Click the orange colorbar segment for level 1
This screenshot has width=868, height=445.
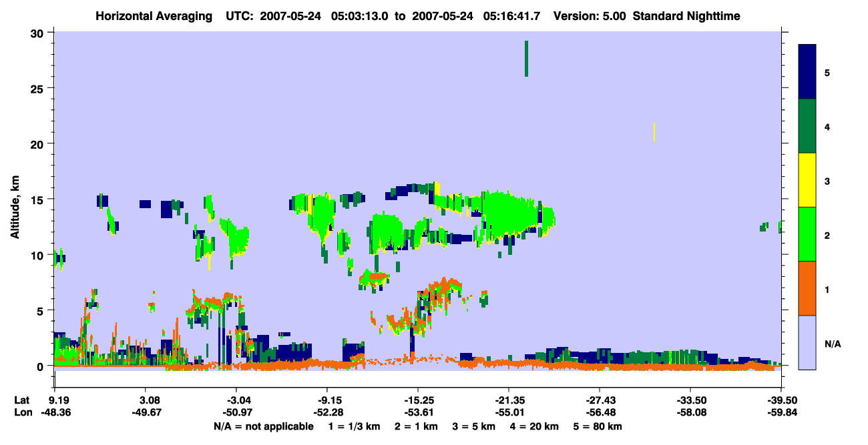[807, 288]
